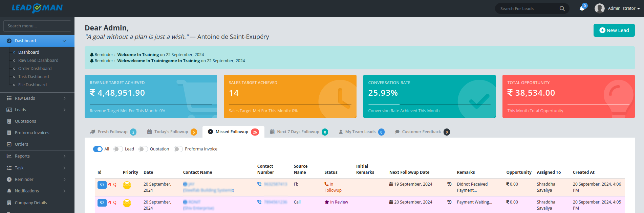Image resolution: width=644 pixels, height=213 pixels.
Task: Go to Company Details in sidebar
Action: point(31,203)
